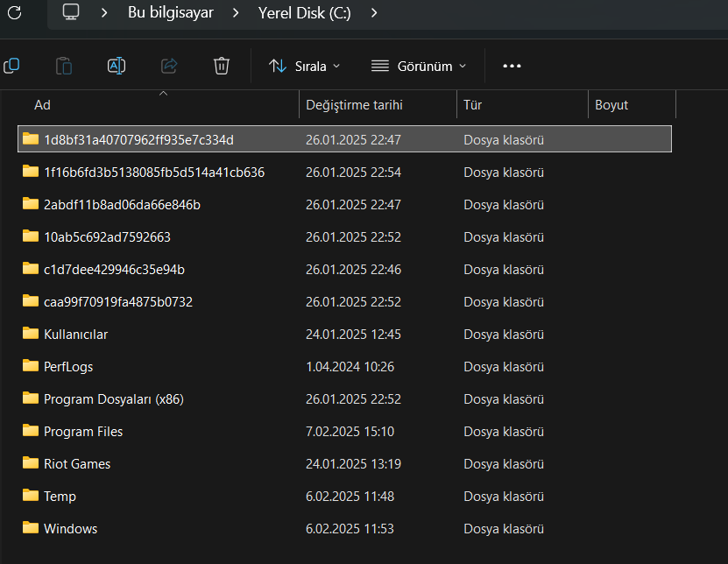Select the Program Files folder name
The image size is (728, 564).
click(83, 432)
